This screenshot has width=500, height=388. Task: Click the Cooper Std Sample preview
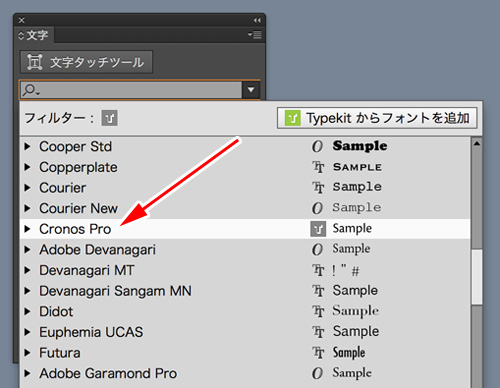pos(360,146)
